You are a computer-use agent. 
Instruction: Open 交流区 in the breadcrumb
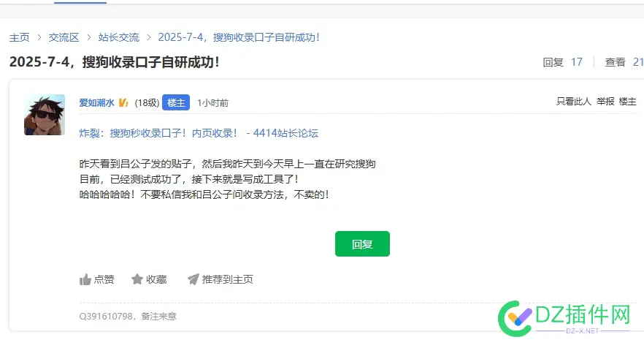[64, 37]
